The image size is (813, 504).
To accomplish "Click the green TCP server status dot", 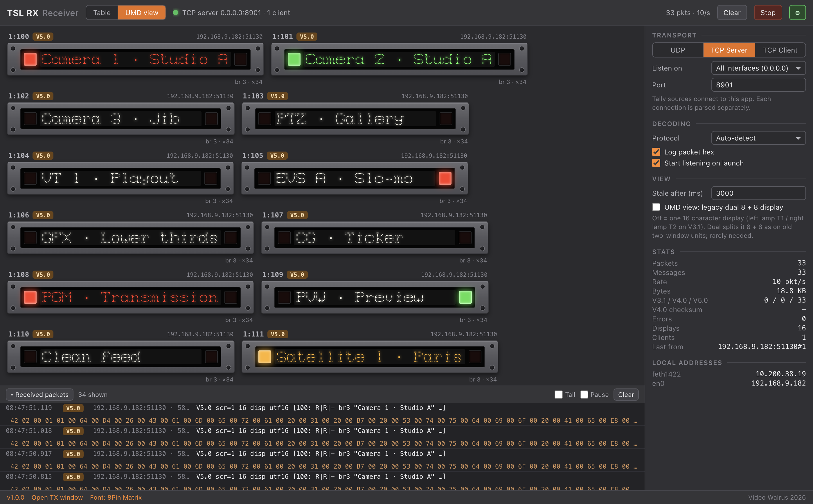I will 175,13.
